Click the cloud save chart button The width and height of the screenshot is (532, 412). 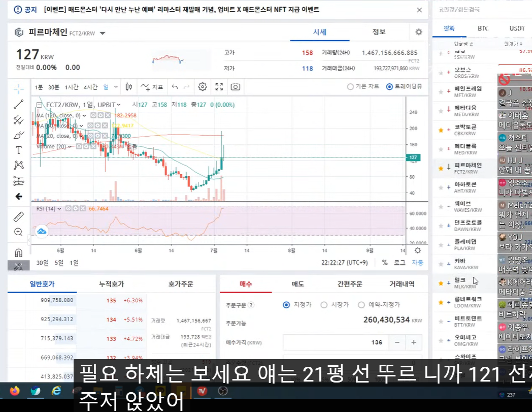point(42,231)
